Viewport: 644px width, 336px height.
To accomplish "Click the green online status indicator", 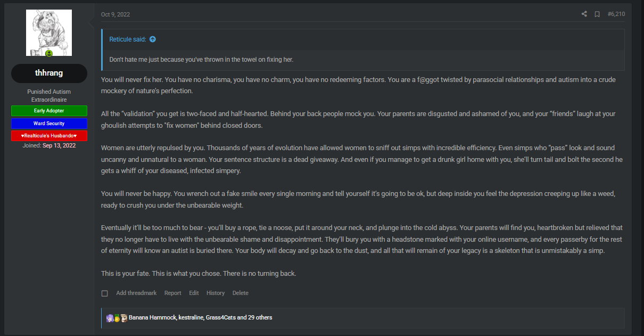I will click(x=49, y=54).
